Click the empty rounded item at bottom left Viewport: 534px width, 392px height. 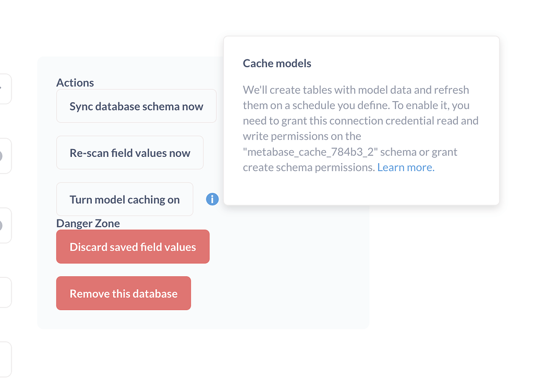coord(5,359)
